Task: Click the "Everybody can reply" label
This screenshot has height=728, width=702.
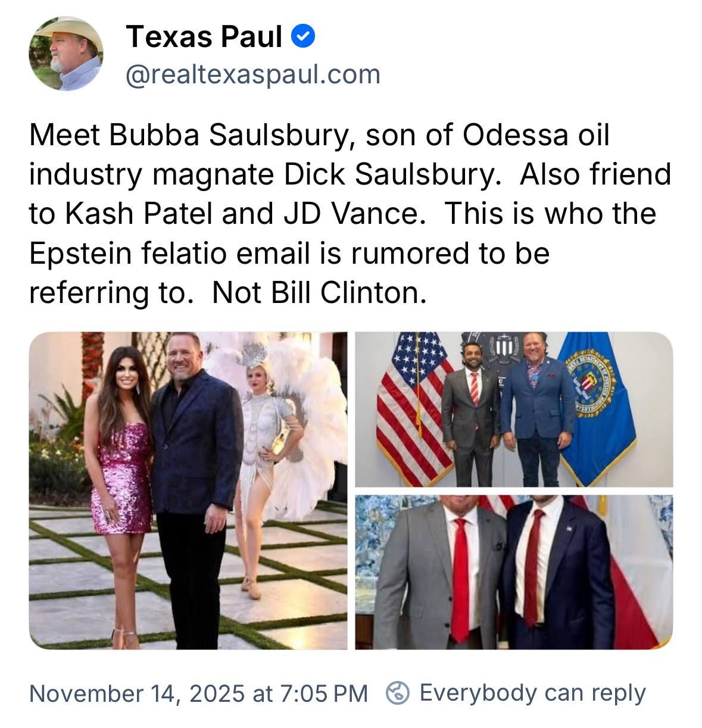Action: click(532, 693)
